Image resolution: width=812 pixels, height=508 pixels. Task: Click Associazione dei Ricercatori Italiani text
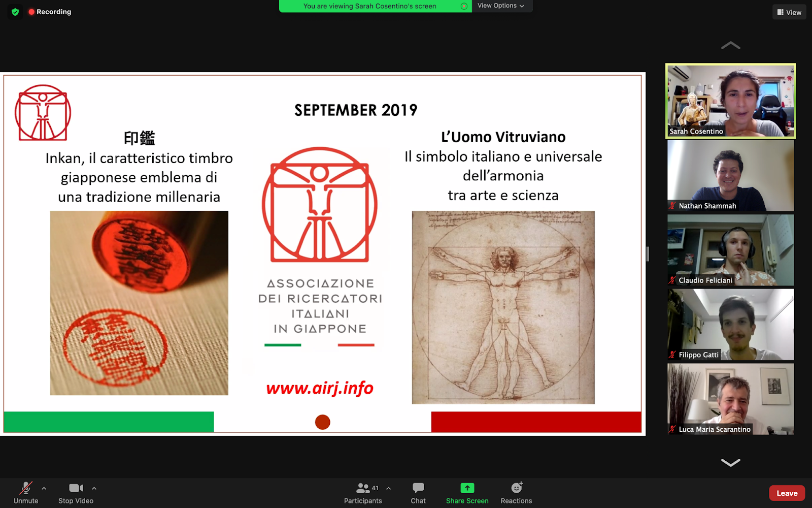(320, 306)
